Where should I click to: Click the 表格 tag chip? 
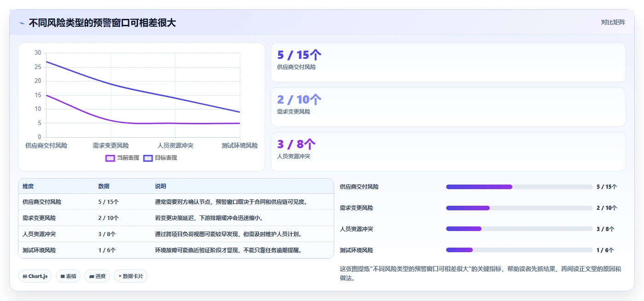pyautogui.click(x=68, y=276)
